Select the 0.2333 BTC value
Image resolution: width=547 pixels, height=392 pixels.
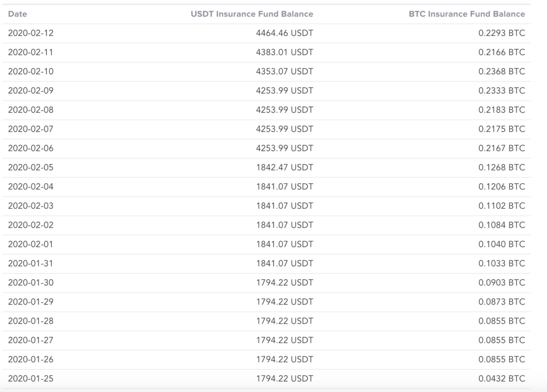[502, 91]
